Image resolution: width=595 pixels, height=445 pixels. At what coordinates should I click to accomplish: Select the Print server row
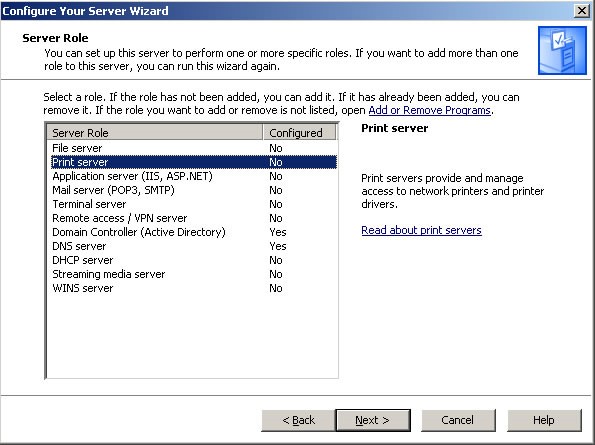click(194, 162)
